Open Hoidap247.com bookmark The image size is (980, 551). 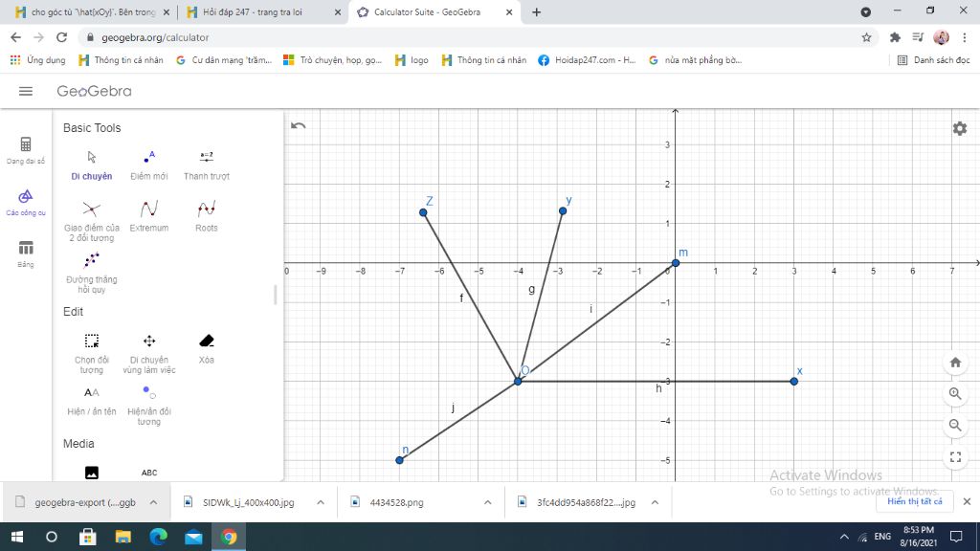click(587, 60)
